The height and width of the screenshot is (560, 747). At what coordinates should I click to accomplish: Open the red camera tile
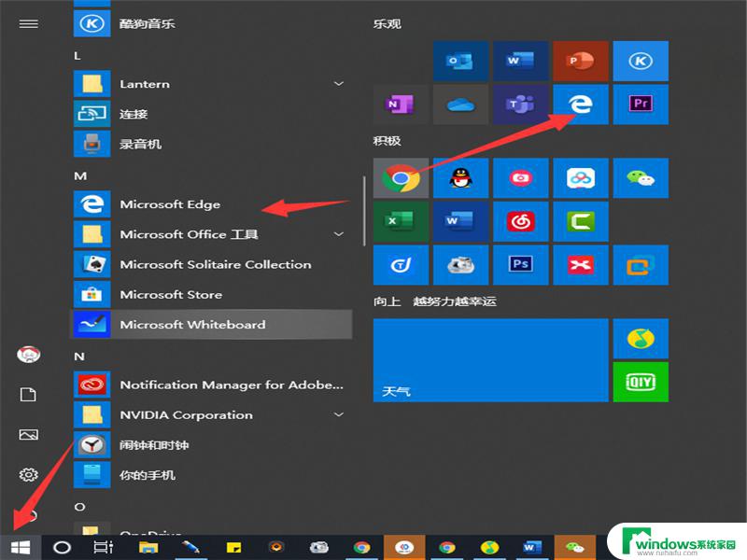[x=520, y=178]
